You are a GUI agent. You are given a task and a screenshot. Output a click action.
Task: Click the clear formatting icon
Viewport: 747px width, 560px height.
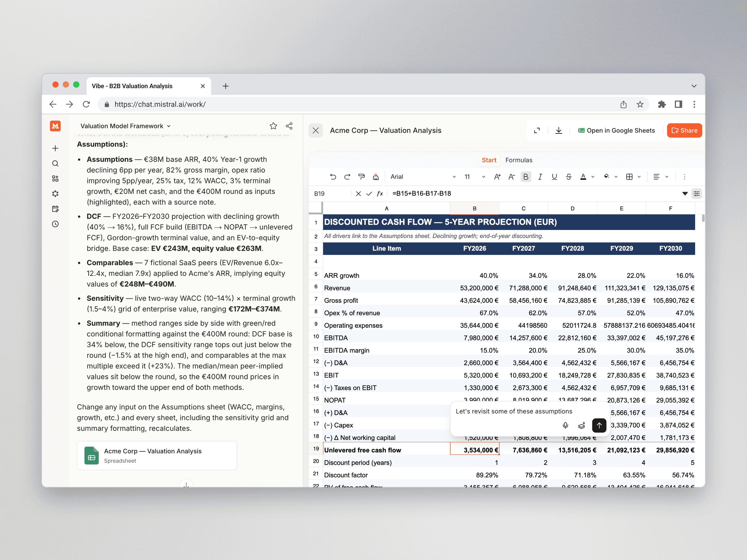pyautogui.click(x=376, y=177)
